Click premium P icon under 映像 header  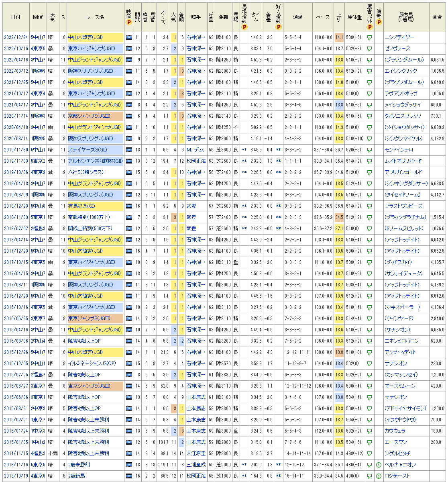point(129,23)
